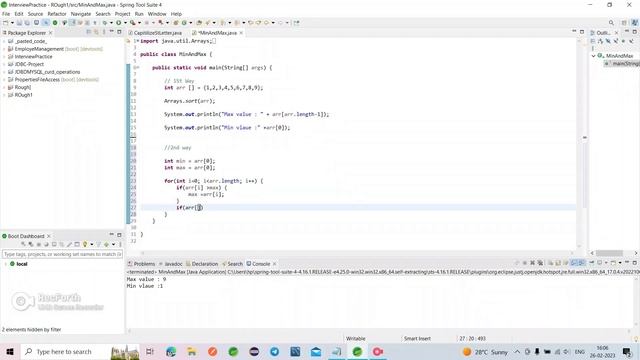The image size is (640, 360).
Task: Open the File menu
Action: pyautogui.click(x=6, y=14)
